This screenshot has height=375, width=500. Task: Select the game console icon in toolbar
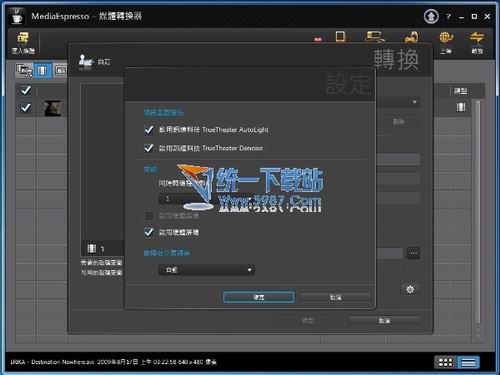point(412,37)
